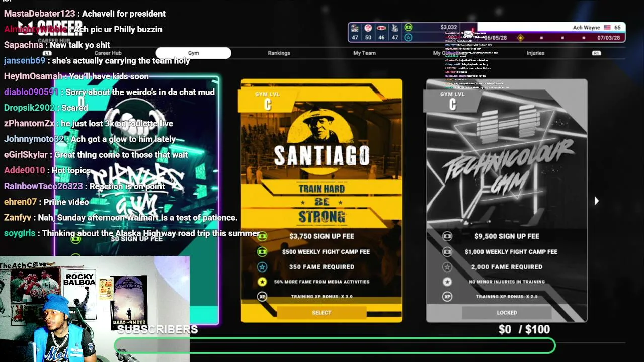This screenshot has height=362, width=644.
Task: Click Santiago sign up fee money icon
Action: pos(262,236)
